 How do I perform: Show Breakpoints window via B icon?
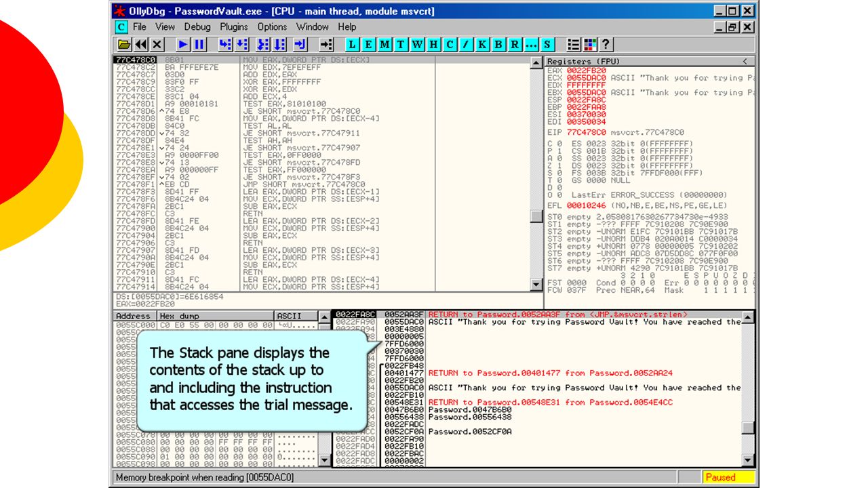499,45
